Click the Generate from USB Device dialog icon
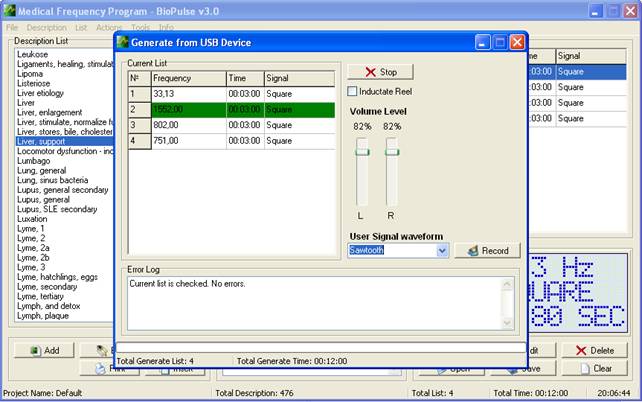 [124, 42]
